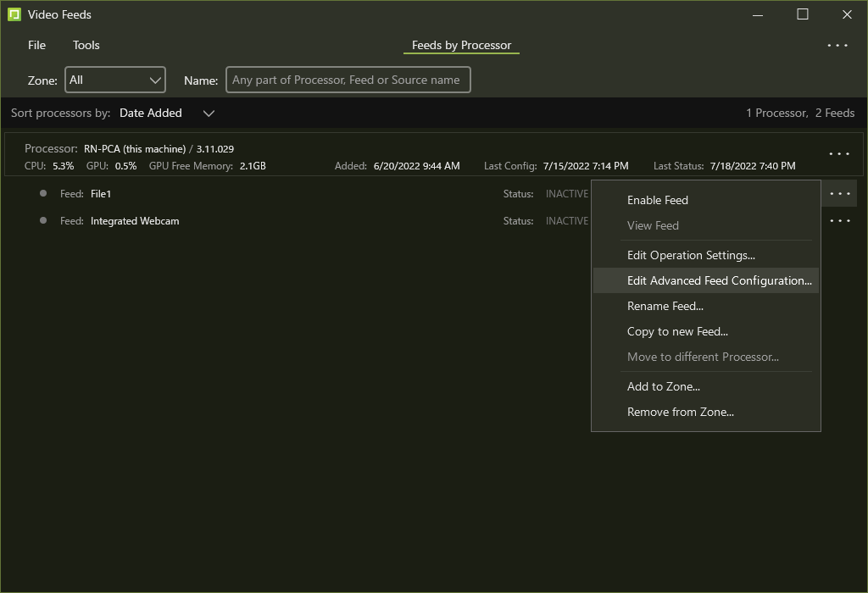Open the top-right window options ellipsis
Viewport: 868px width, 593px height.
[837, 46]
